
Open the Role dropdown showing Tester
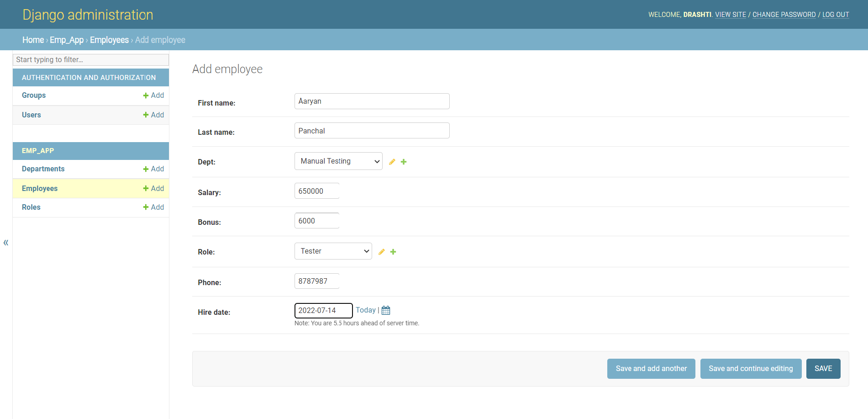(333, 251)
